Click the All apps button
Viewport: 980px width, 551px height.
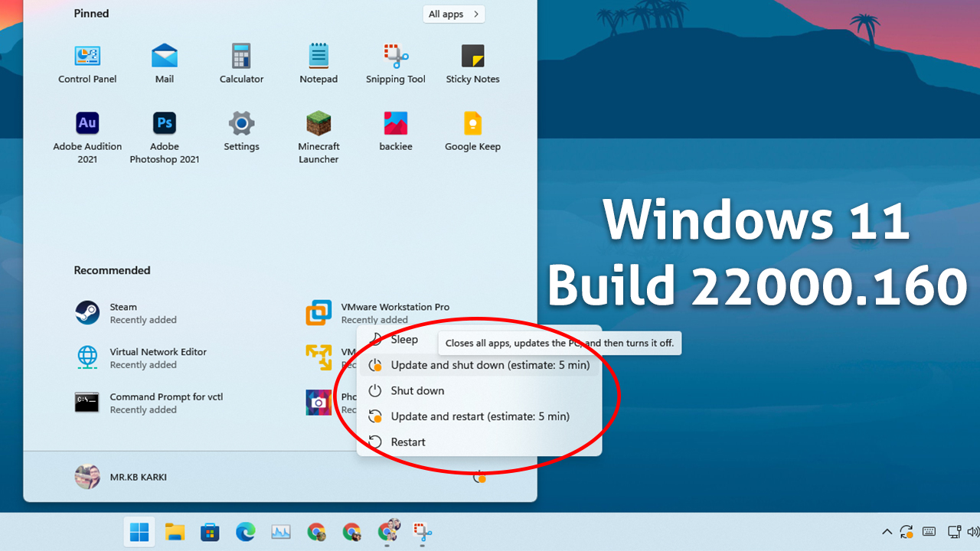(454, 14)
